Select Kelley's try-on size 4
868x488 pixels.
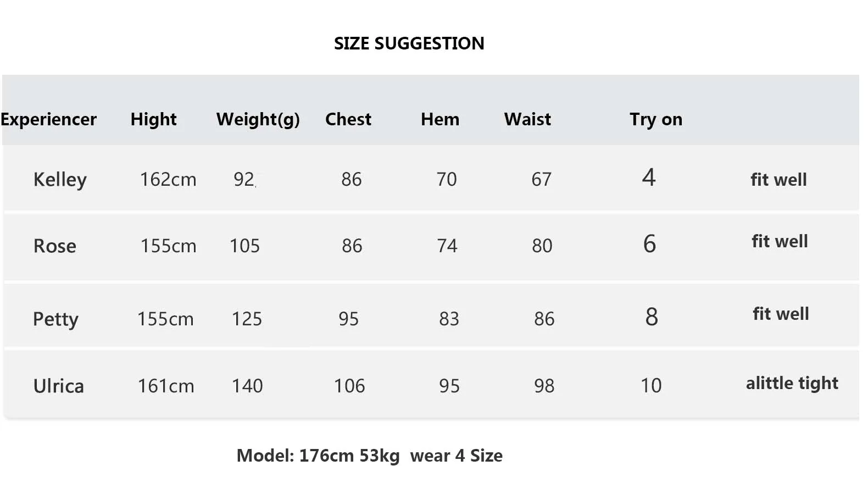649,178
